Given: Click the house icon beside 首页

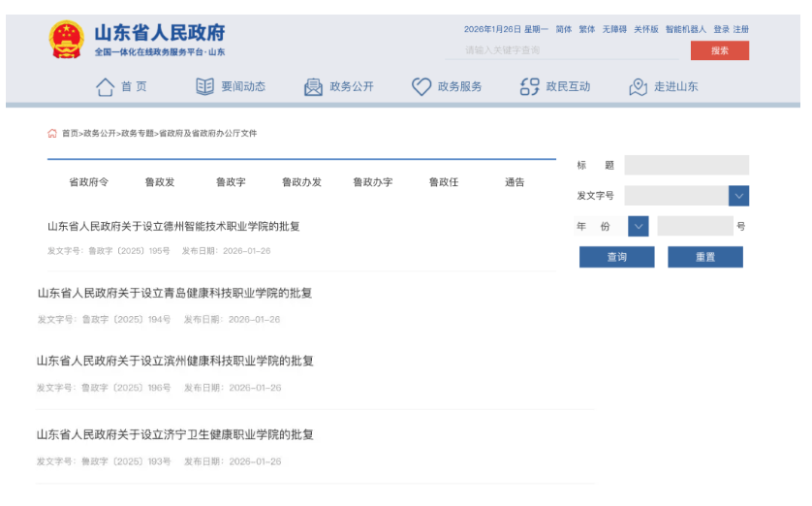Looking at the screenshot, I should 105,87.
